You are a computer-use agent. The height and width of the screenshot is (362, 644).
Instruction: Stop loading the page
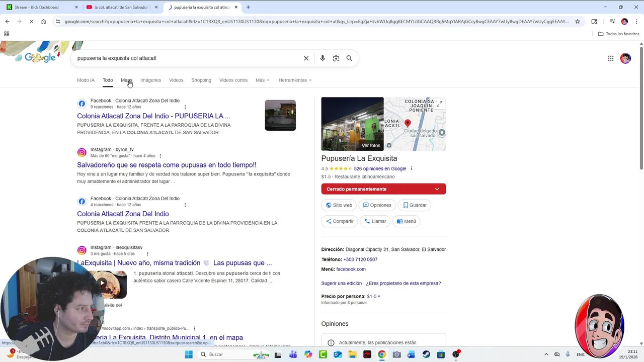click(31, 22)
